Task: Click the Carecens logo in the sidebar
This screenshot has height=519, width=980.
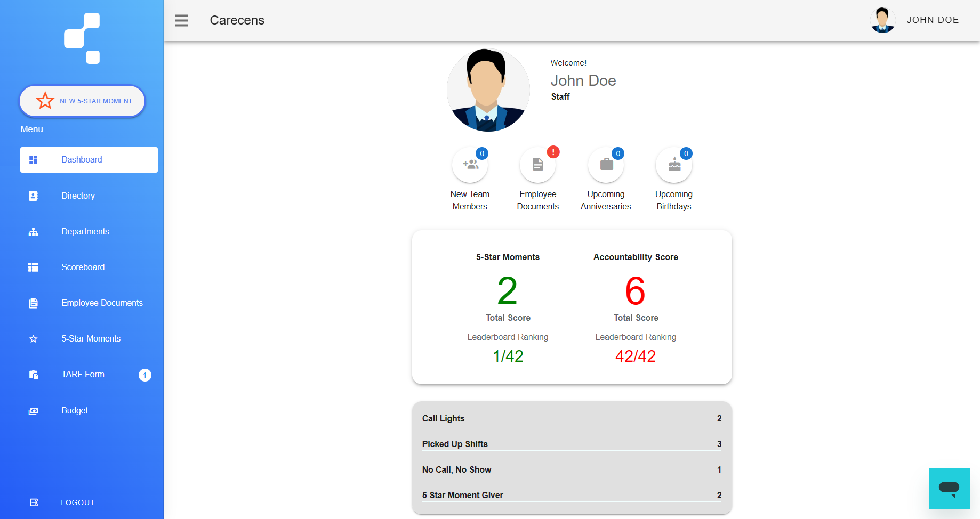Action: tap(82, 38)
